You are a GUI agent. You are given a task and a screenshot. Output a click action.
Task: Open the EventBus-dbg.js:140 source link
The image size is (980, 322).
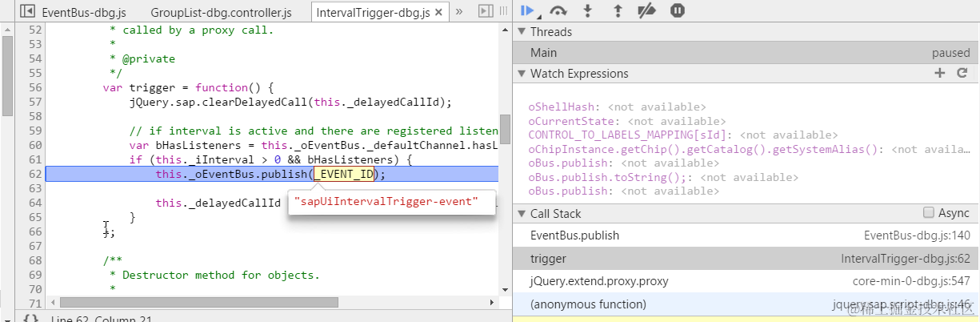(x=917, y=236)
